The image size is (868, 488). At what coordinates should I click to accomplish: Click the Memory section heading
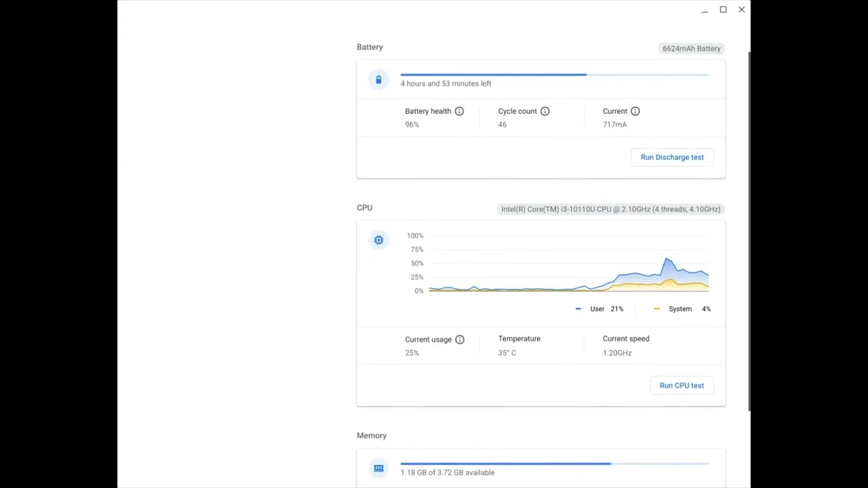(372, 436)
